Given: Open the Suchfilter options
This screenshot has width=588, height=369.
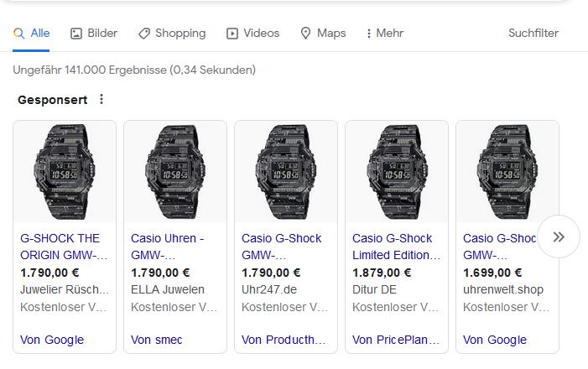Looking at the screenshot, I should (533, 34).
